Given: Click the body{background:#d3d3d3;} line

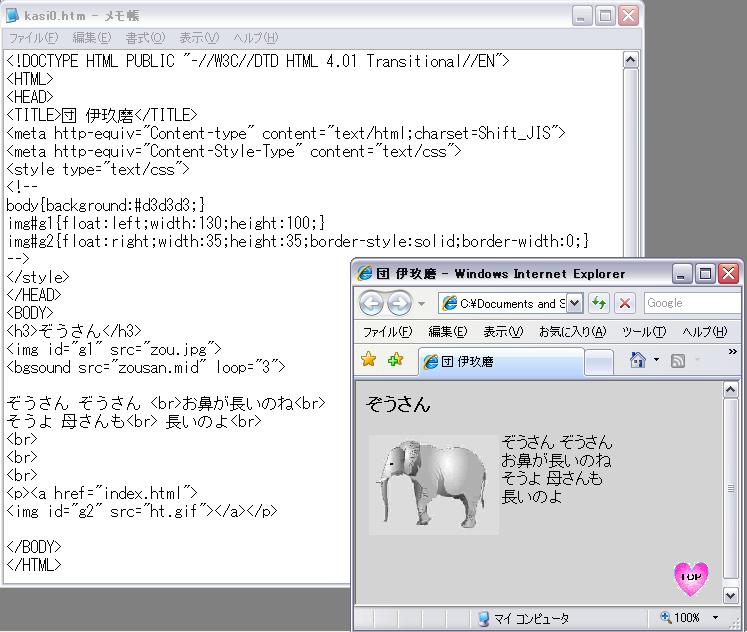Looking at the screenshot, I should pos(106,205).
